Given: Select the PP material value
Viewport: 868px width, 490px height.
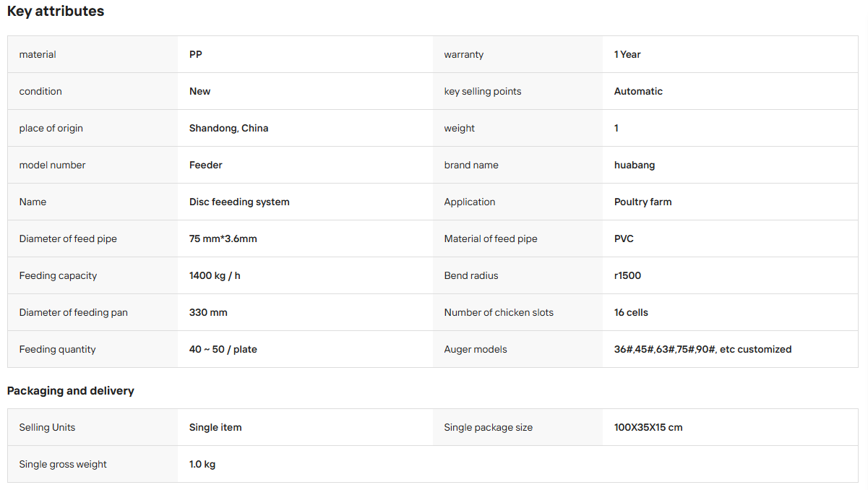Looking at the screenshot, I should [x=196, y=54].
